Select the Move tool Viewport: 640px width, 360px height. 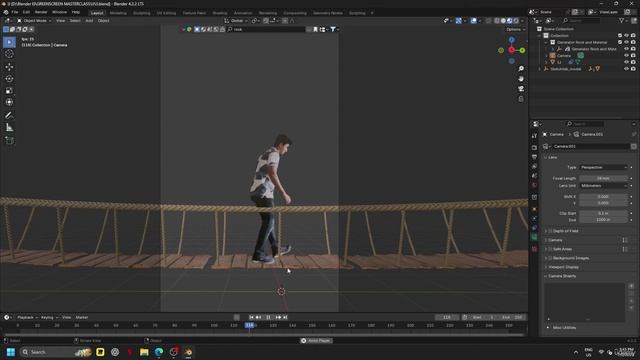9,67
